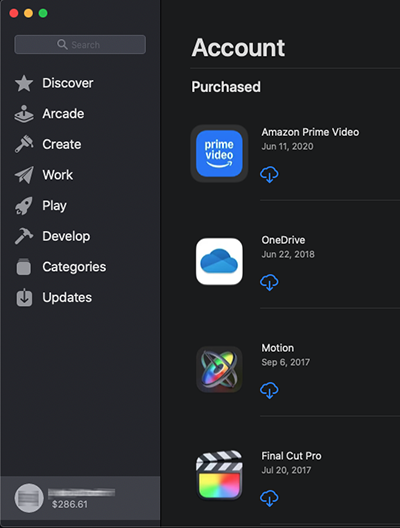Zoom the window with green button
Screen dimensions: 400x528
[43, 13]
